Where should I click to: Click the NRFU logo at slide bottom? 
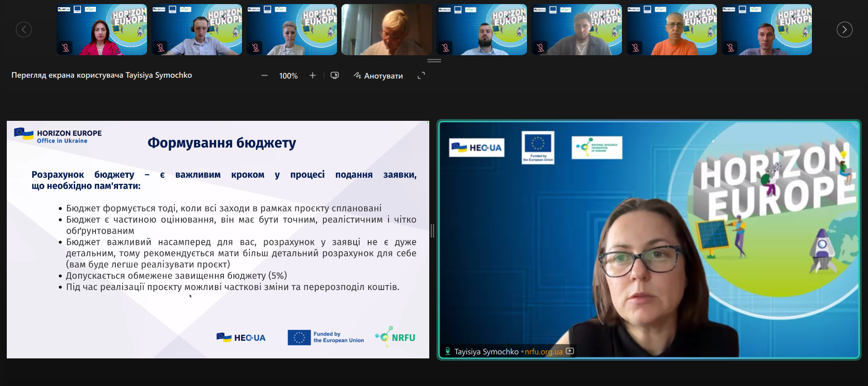395,337
